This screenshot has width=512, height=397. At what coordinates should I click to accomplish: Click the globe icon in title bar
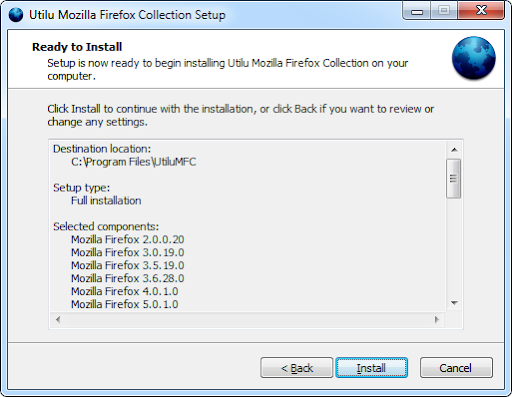pyautogui.click(x=16, y=15)
